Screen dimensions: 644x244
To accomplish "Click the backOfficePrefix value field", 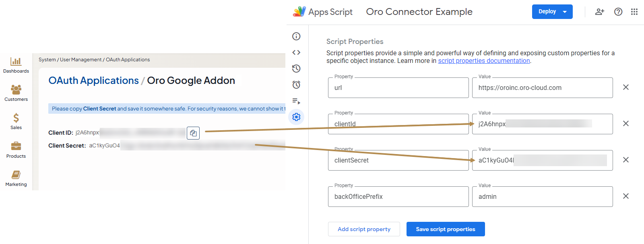I will 542,197.
